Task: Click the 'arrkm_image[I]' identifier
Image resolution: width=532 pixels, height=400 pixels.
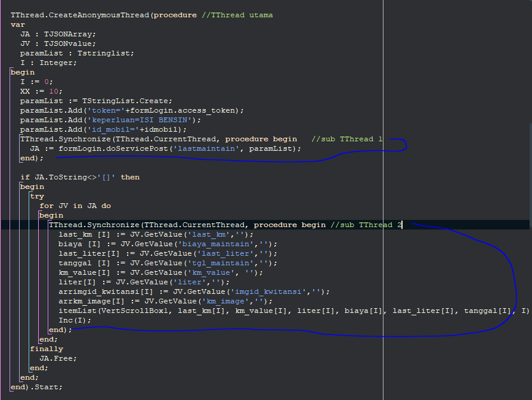Action: point(91,301)
